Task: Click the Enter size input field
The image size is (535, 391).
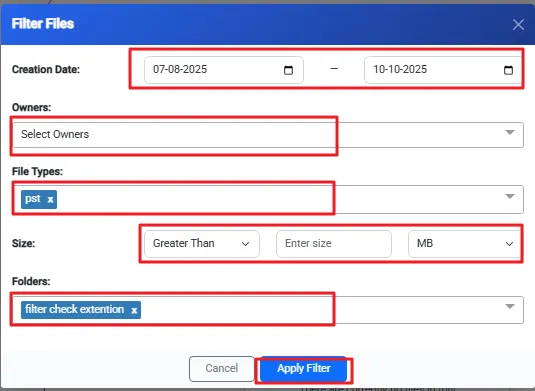Action: pos(334,244)
